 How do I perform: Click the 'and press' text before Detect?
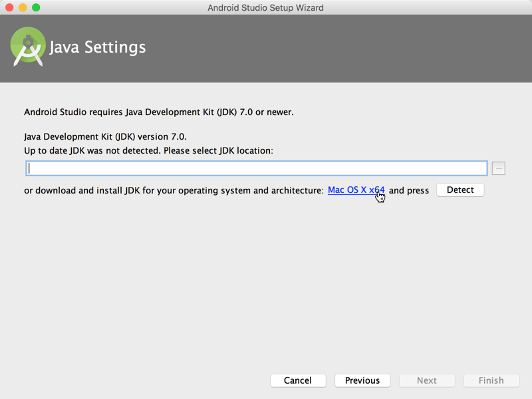409,191
